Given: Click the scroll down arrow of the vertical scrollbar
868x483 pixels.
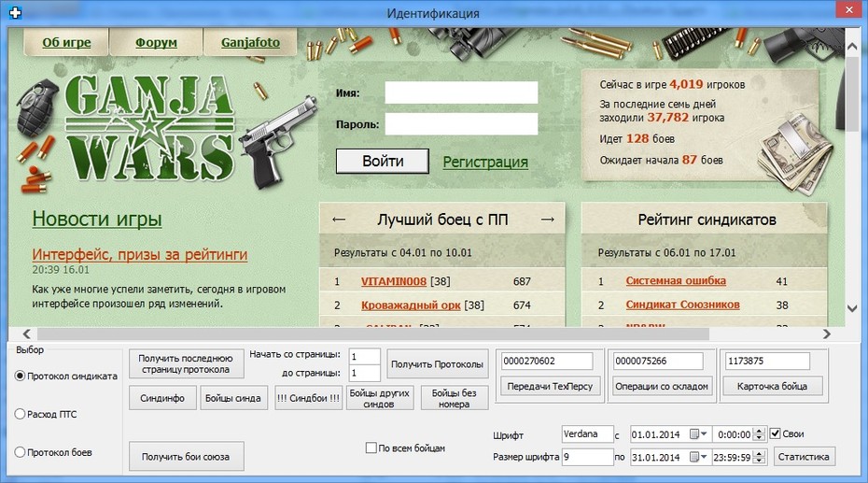Looking at the screenshot, I should pos(852,308).
